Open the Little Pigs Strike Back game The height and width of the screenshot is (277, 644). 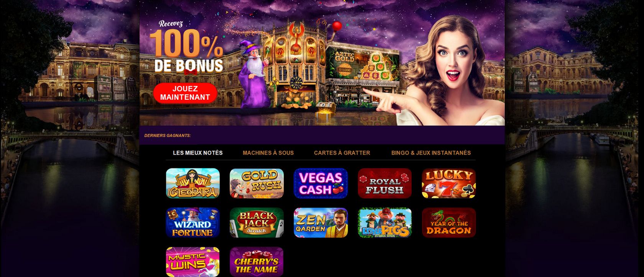point(384,223)
